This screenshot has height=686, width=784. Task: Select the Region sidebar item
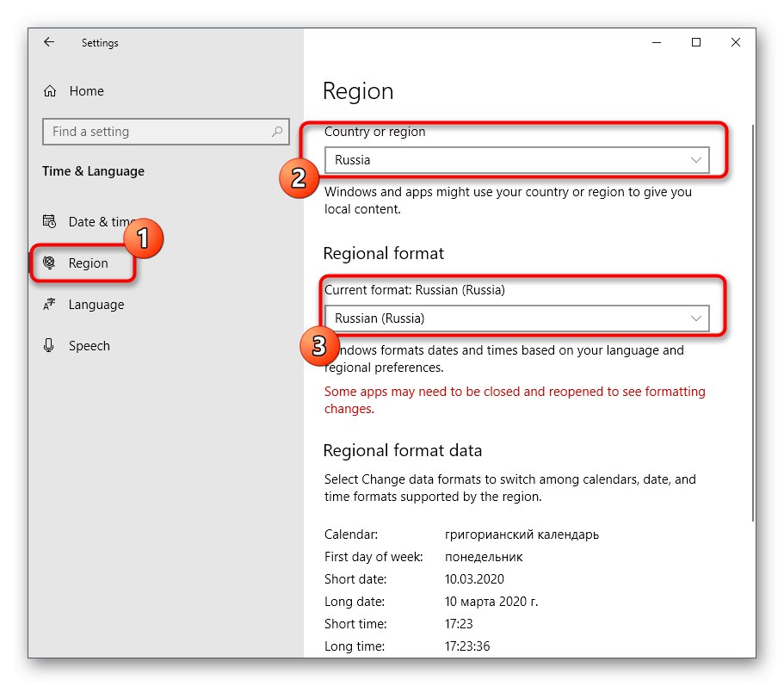[x=89, y=263]
